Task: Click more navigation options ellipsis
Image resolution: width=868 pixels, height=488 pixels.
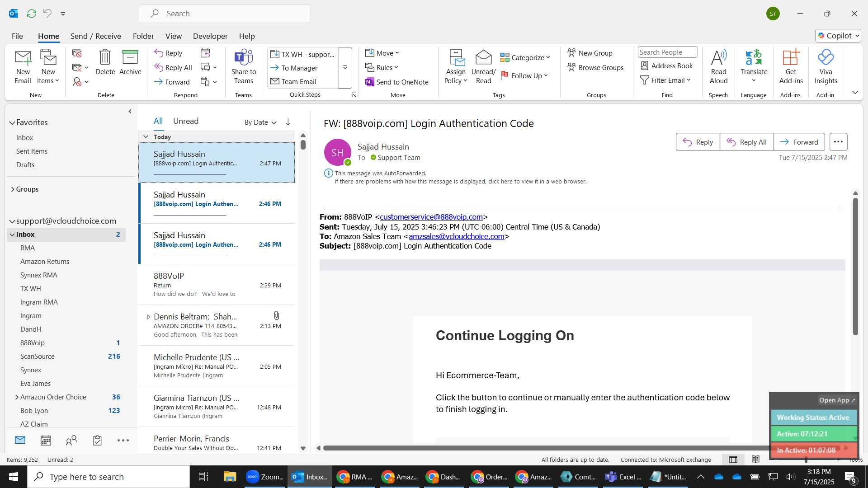Action: coord(123,441)
